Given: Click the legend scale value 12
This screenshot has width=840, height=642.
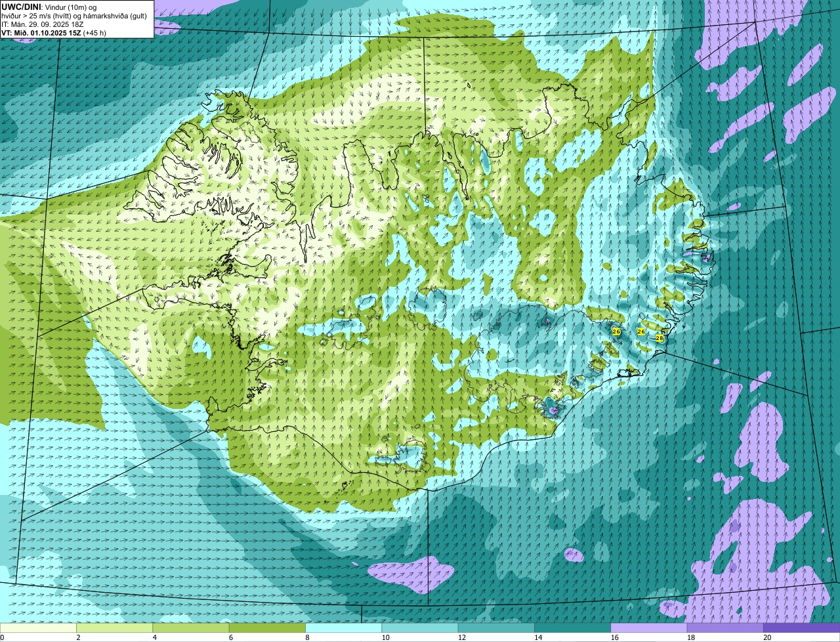Looking at the screenshot, I should pyautogui.click(x=461, y=637).
